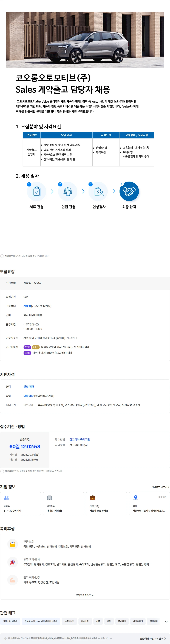Open 지도보기 in the company location card
The width and height of the screenshot is (170, 644).
point(162,497)
